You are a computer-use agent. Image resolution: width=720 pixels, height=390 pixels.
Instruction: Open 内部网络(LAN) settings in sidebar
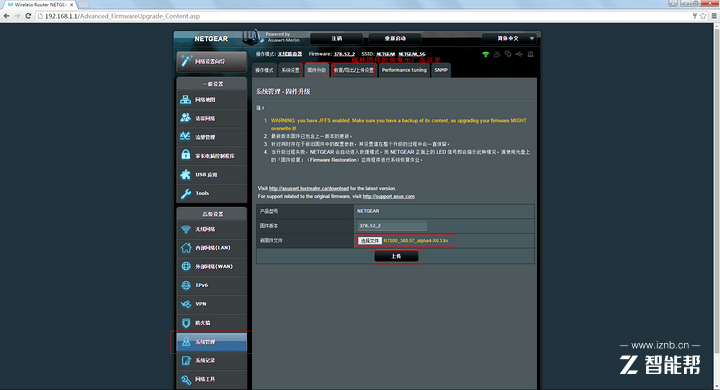(x=212, y=248)
